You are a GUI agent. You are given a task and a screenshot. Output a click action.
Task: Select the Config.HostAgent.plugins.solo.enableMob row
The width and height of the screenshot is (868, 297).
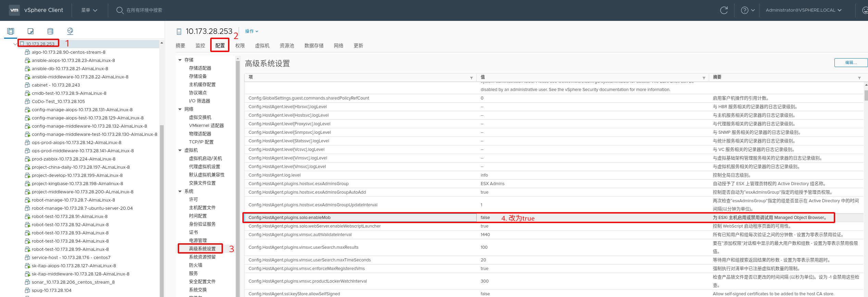pos(554,218)
